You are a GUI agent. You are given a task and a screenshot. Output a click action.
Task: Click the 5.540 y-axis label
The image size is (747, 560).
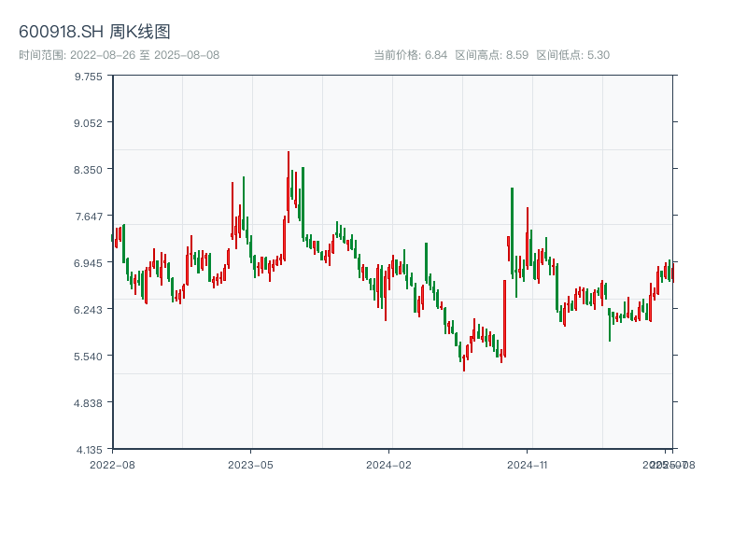[x=89, y=357]
